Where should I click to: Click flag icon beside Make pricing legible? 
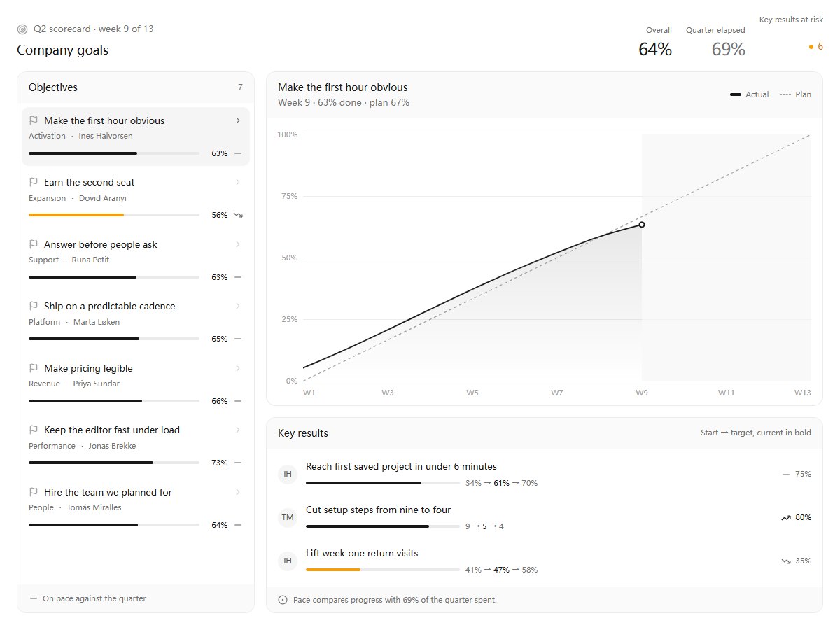point(33,368)
